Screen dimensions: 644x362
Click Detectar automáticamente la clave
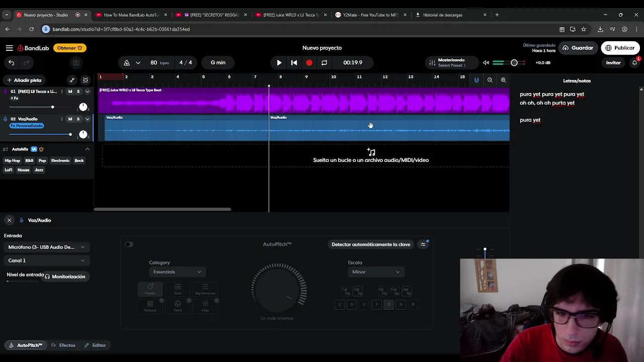[x=371, y=244]
